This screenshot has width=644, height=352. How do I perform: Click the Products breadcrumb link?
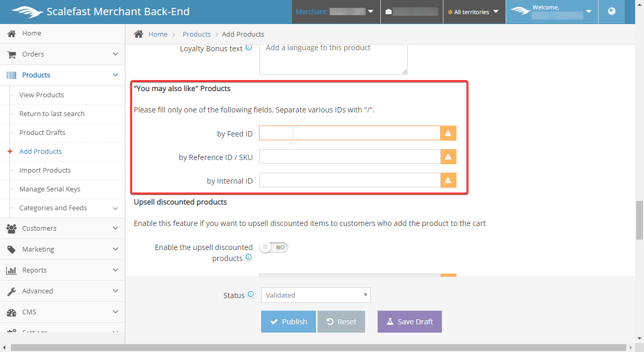point(196,34)
